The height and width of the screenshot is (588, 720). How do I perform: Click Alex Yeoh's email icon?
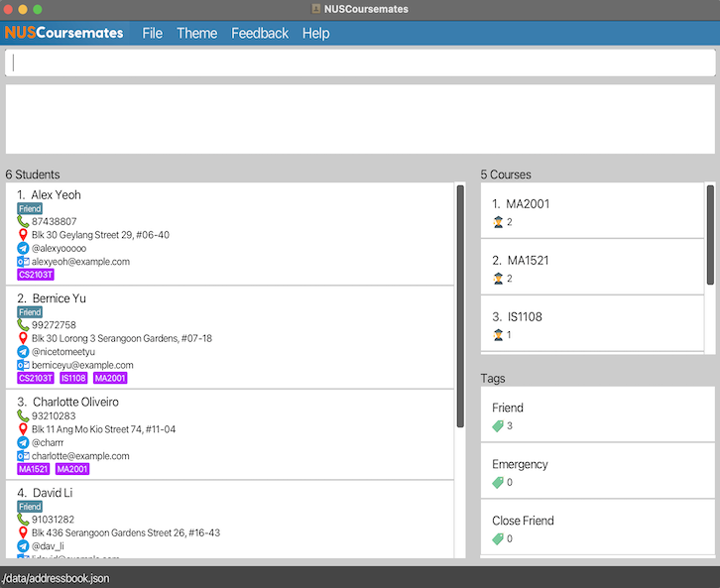pos(23,262)
